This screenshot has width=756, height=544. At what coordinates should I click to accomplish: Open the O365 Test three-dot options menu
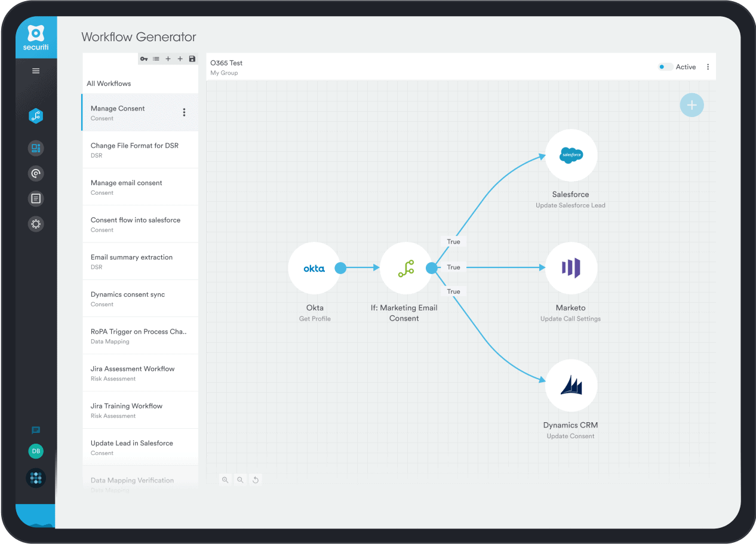(708, 67)
